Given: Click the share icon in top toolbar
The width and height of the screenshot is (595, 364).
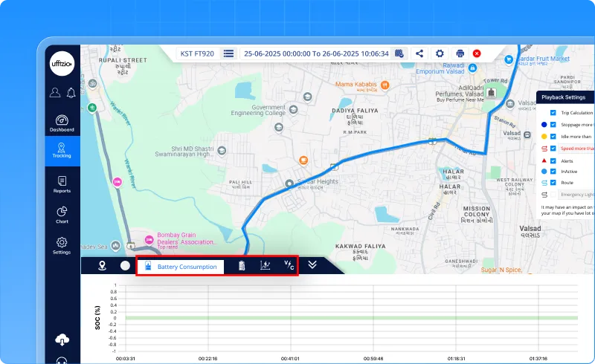Looking at the screenshot, I should [420, 53].
